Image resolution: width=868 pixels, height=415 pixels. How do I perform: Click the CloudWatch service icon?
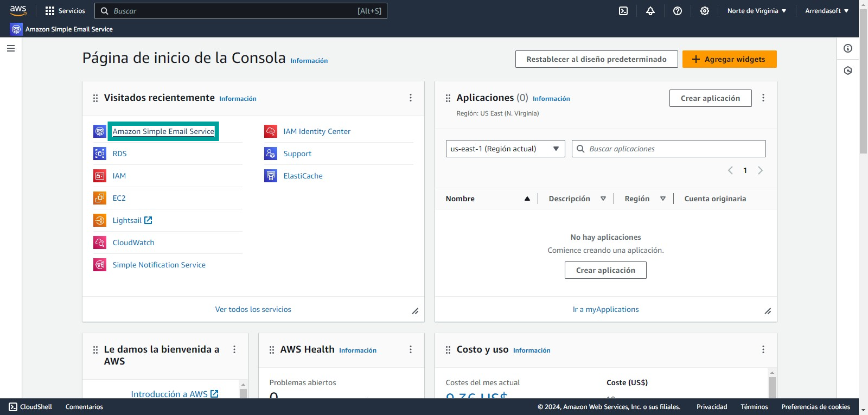coord(100,242)
